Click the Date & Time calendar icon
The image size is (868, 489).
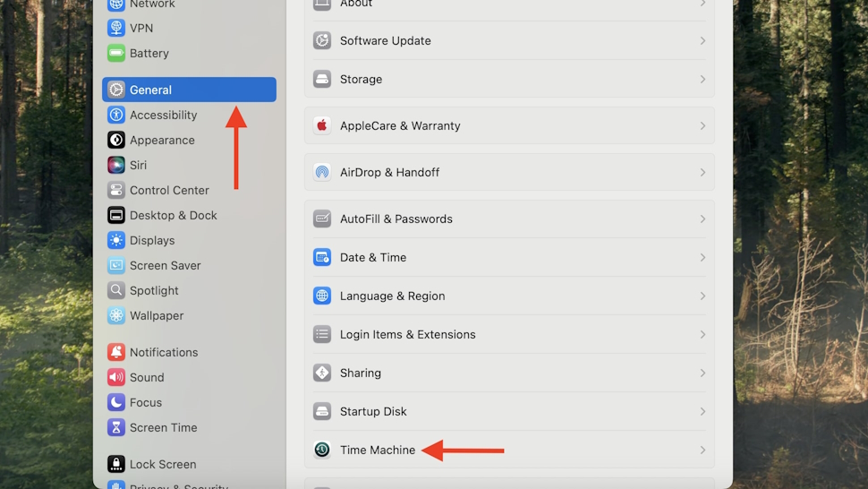coord(322,258)
